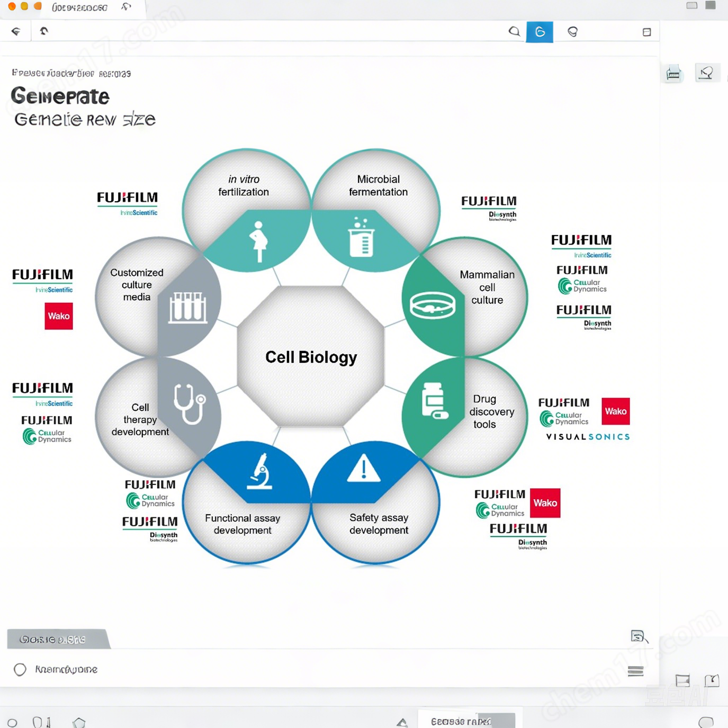
Task: Select the Safety assay development label
Action: 379,524
